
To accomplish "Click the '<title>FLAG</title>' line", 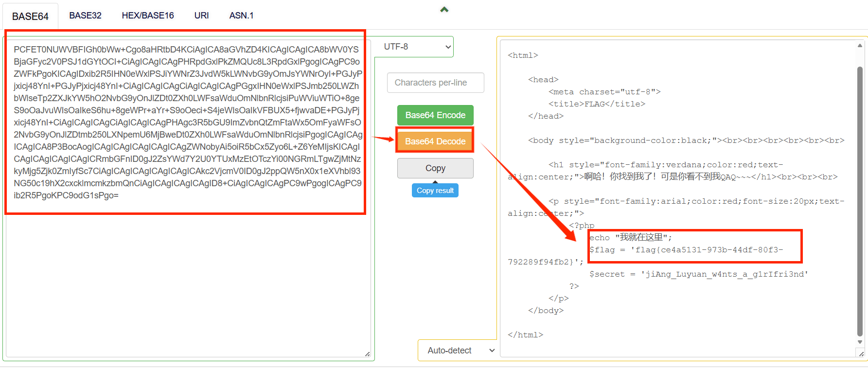I will click(597, 104).
